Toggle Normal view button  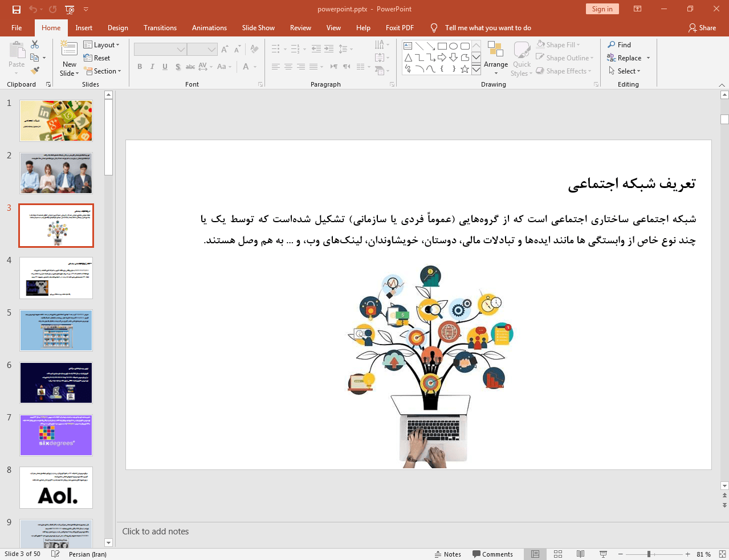tap(535, 554)
